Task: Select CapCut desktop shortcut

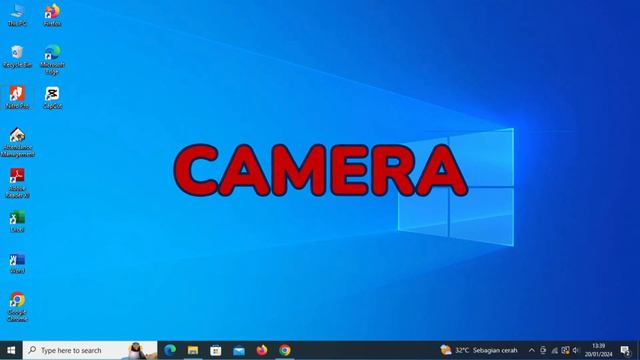Action: [x=52, y=97]
